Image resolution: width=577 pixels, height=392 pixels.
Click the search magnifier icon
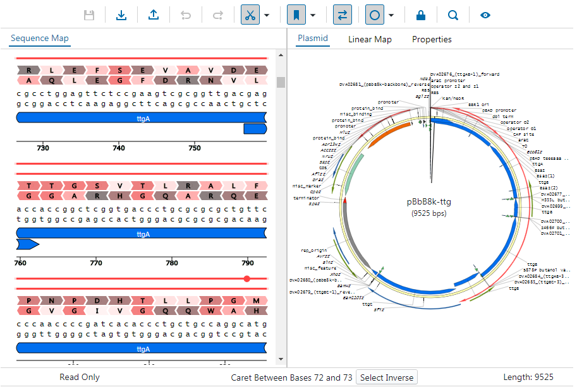pos(453,15)
